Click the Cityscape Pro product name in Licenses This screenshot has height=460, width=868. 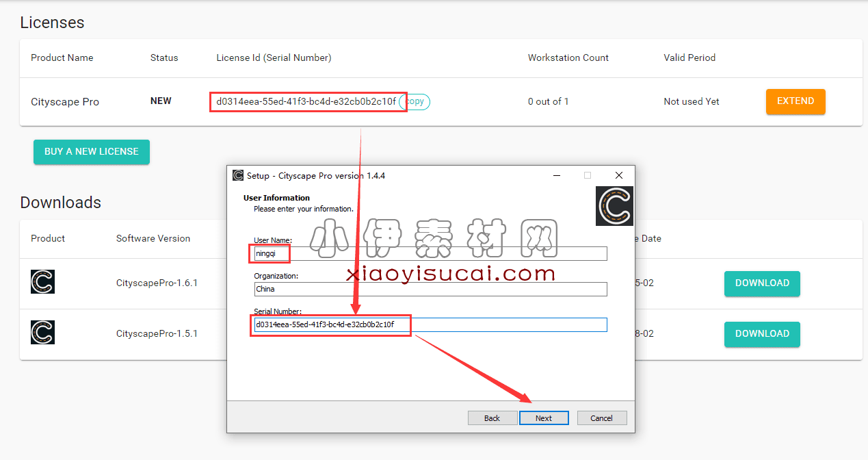pos(65,102)
